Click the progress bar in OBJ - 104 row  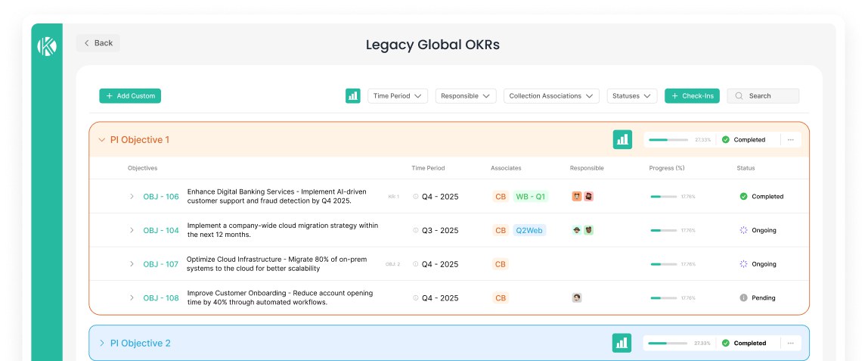pos(664,230)
